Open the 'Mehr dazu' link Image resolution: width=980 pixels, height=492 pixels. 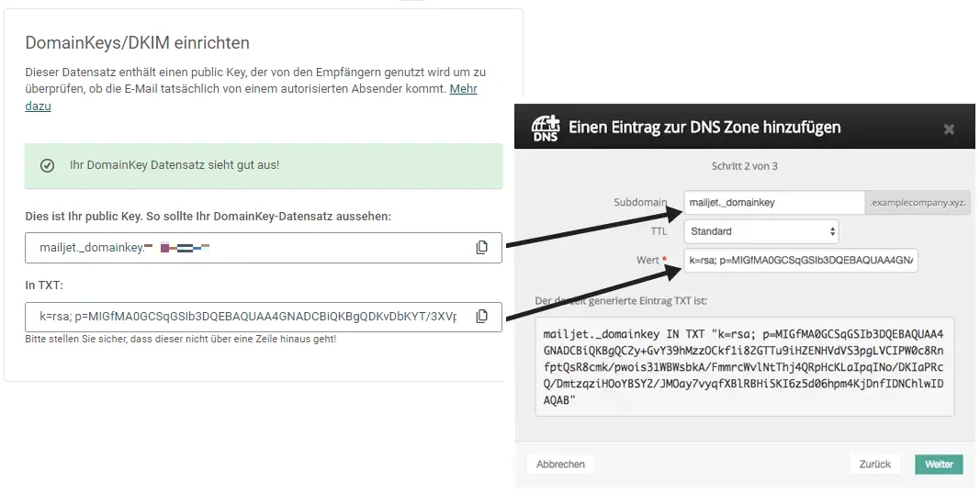tap(252, 97)
